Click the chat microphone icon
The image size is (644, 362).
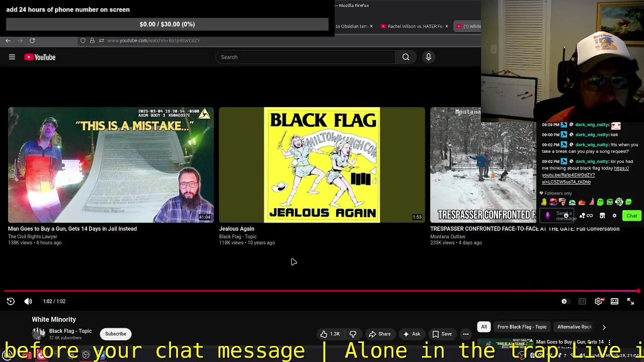[x=547, y=216]
